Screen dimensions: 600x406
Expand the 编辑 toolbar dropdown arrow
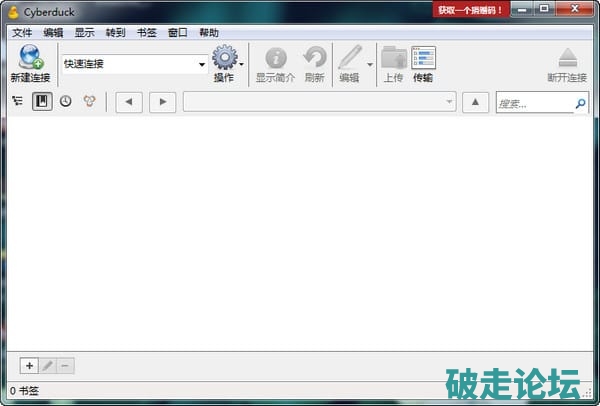pos(370,65)
